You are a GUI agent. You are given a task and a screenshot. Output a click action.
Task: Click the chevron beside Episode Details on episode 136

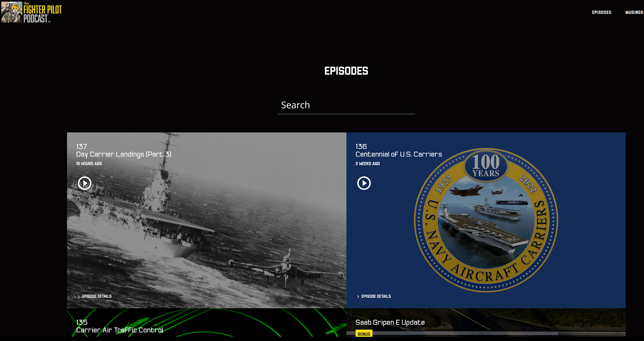(358, 296)
